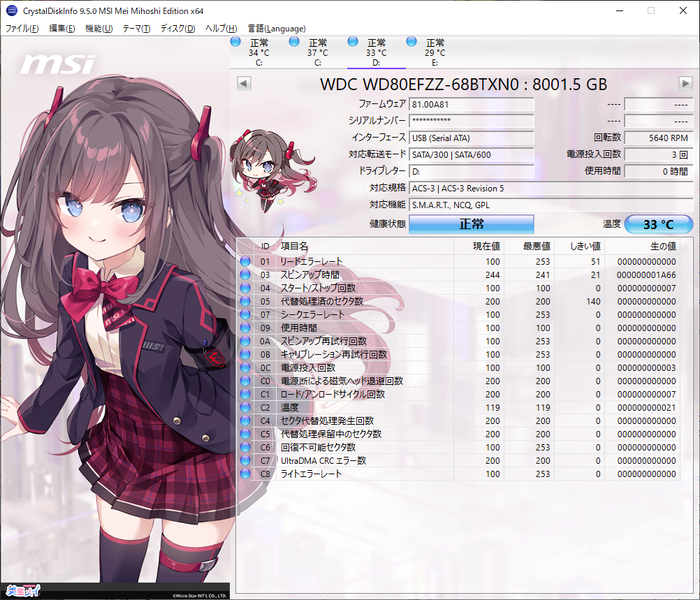Image resolution: width=700 pixels, height=600 pixels.
Task: Click the ドライブレター field showing D:
Action: pyautogui.click(x=472, y=171)
